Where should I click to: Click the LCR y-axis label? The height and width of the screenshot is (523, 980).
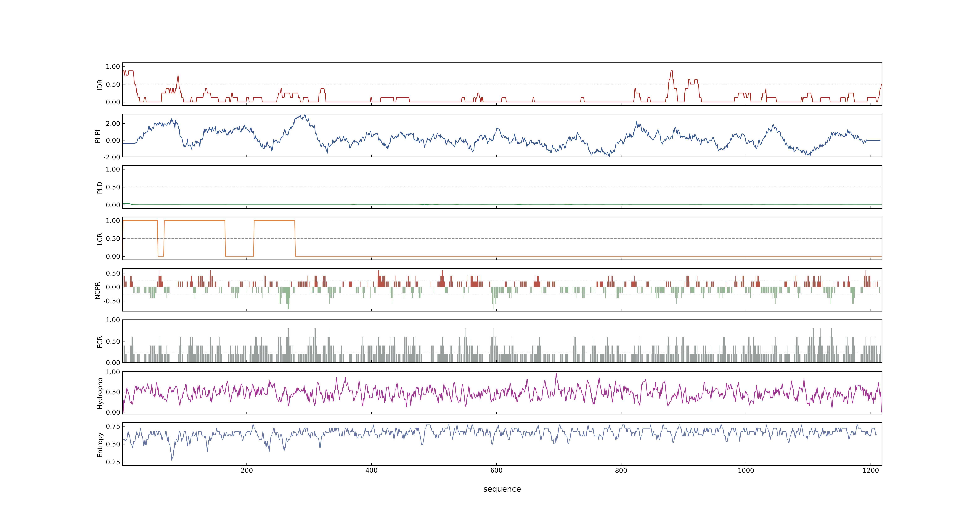[100, 239]
